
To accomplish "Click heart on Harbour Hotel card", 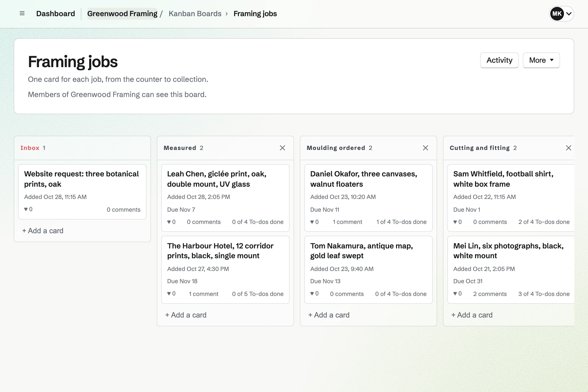I will 171,294.
